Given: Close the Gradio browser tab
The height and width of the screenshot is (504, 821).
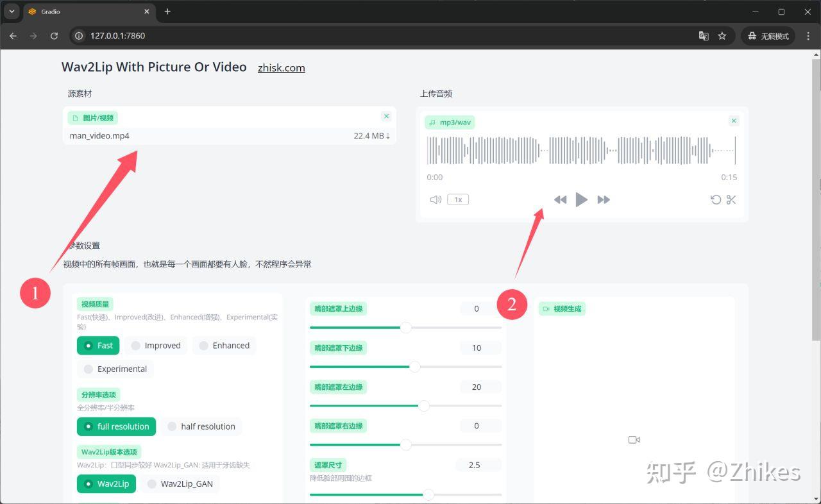Looking at the screenshot, I should [x=146, y=12].
